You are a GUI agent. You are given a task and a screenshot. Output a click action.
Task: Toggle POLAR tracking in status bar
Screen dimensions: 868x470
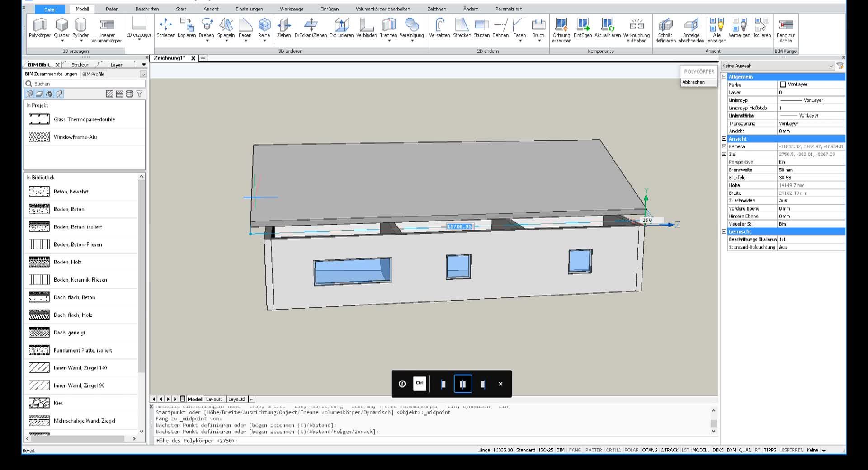coord(631,450)
